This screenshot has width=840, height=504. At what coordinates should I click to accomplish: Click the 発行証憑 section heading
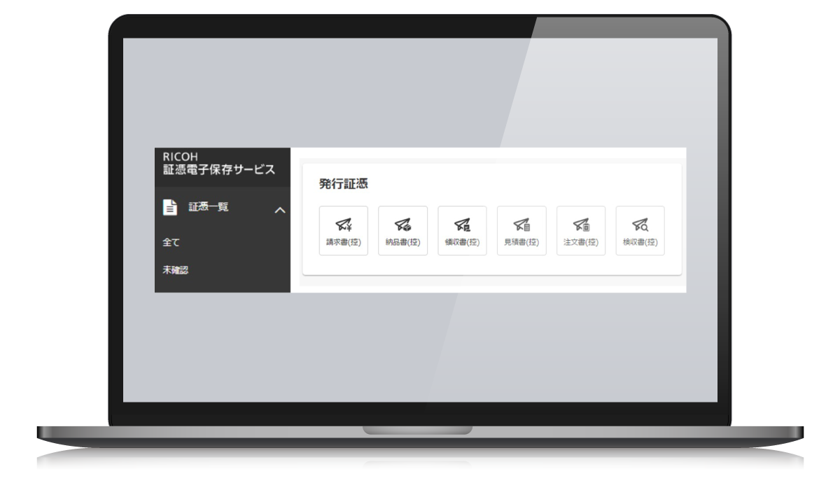click(344, 184)
